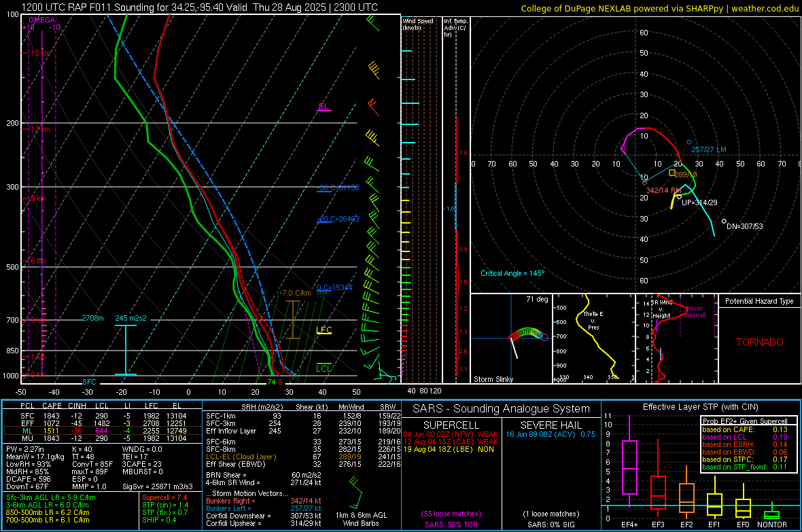Click the red TORNADO hazard text
Image resolution: width=802 pixels, height=532 pixels.
tap(760, 342)
